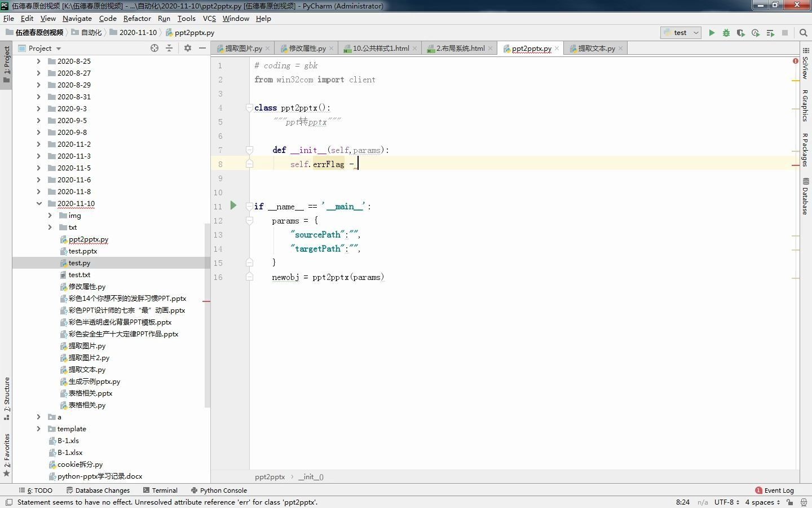The width and height of the screenshot is (812, 508).
Task: Open the test run configuration dropdown
Action: point(681,33)
